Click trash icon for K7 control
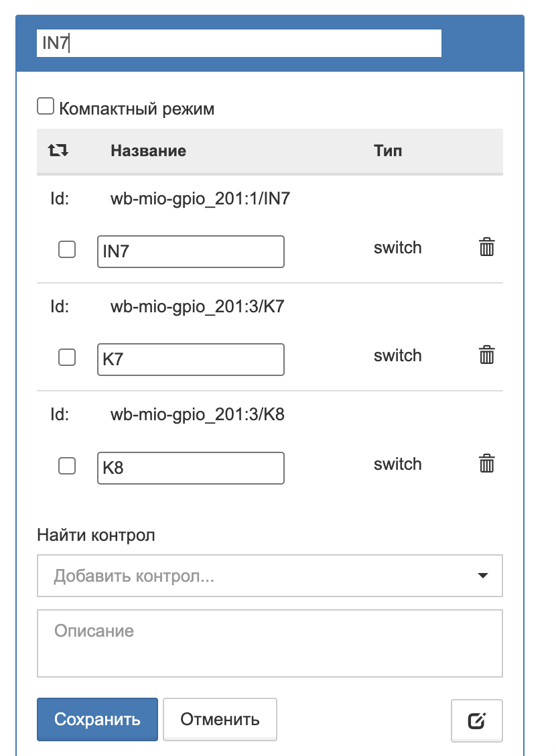The image size is (556, 756). 486,355
